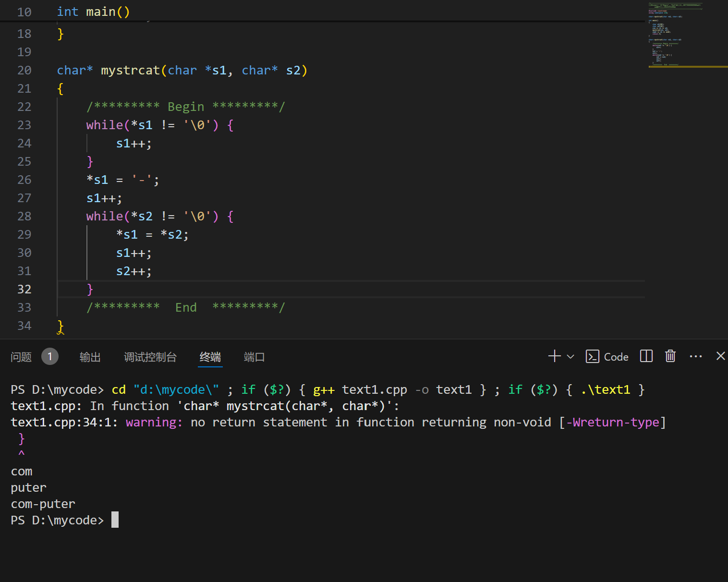Select the Code terminal entry

pos(607,357)
